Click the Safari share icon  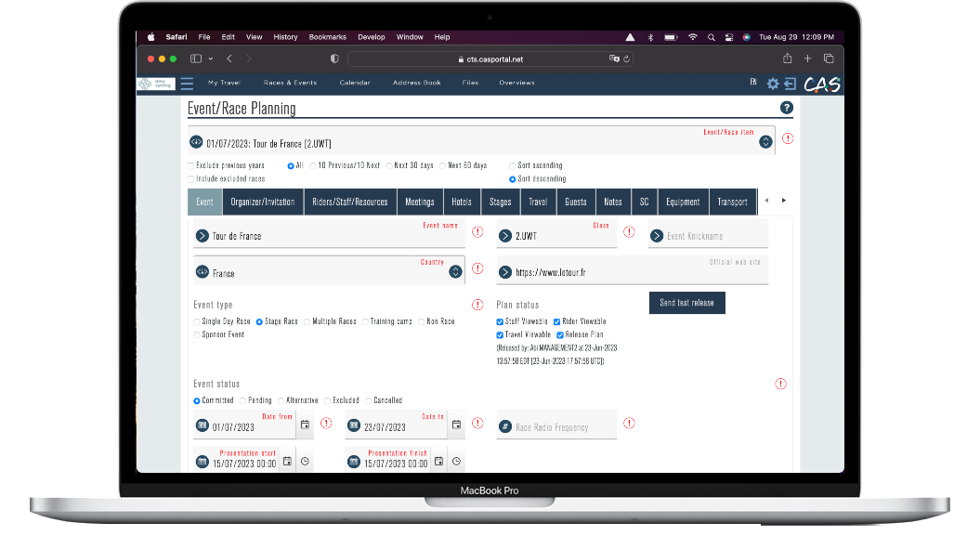coord(788,59)
